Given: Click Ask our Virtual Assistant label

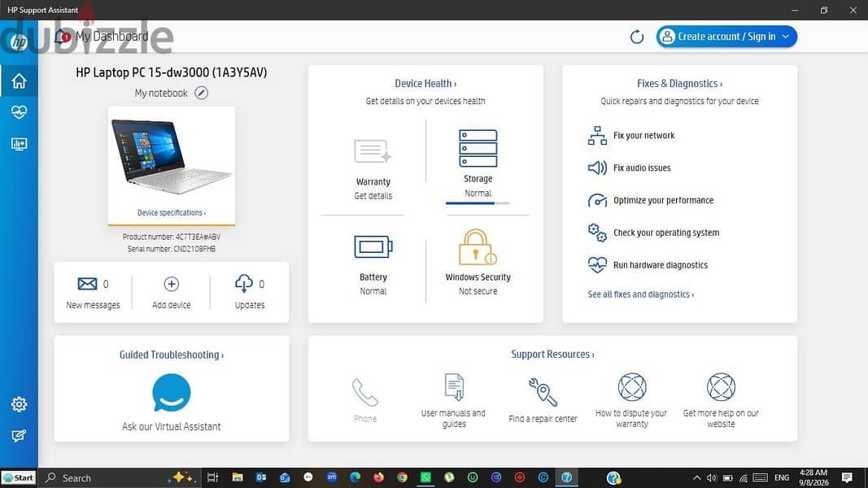Looking at the screenshot, I should click(172, 426).
